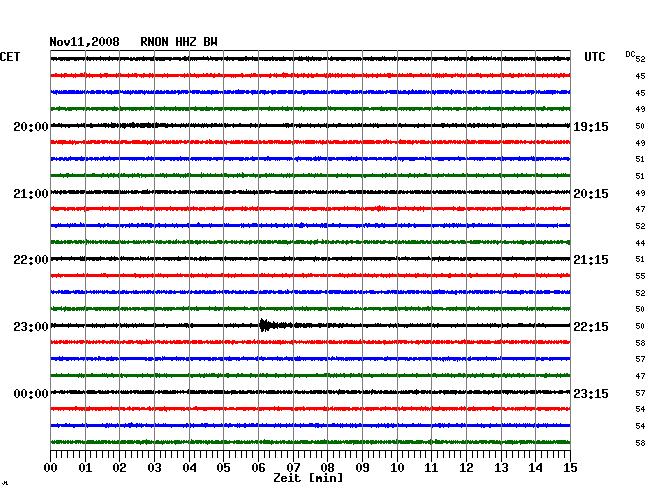Select minute tick label 14
Viewport: 650px width, 494px height.
[535, 468]
